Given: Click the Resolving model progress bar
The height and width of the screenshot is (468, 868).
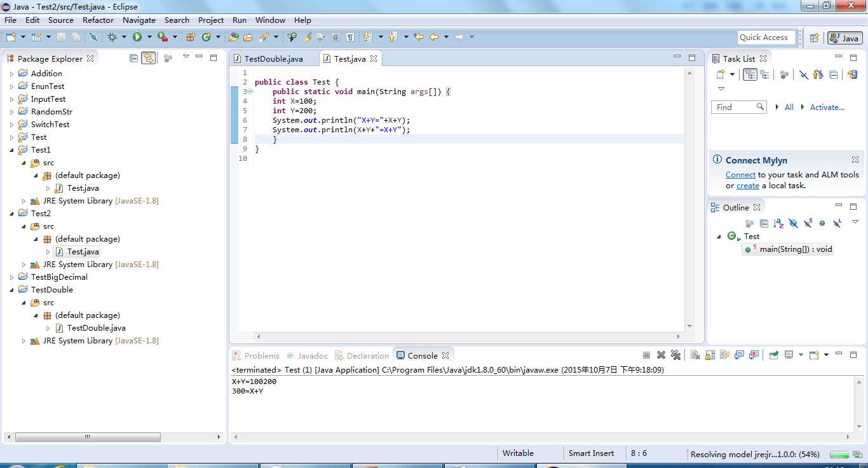Looking at the screenshot, I should (x=839, y=455).
